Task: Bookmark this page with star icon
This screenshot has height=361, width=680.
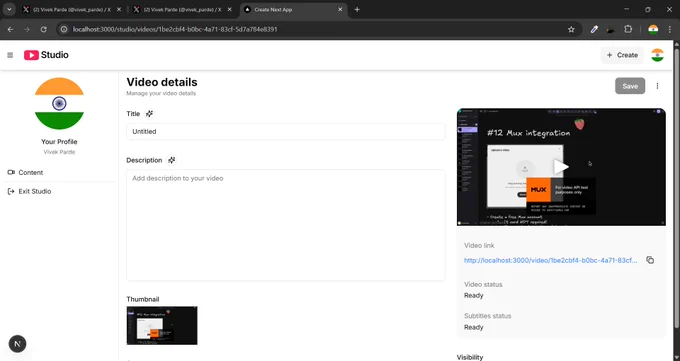Action: [x=571, y=29]
